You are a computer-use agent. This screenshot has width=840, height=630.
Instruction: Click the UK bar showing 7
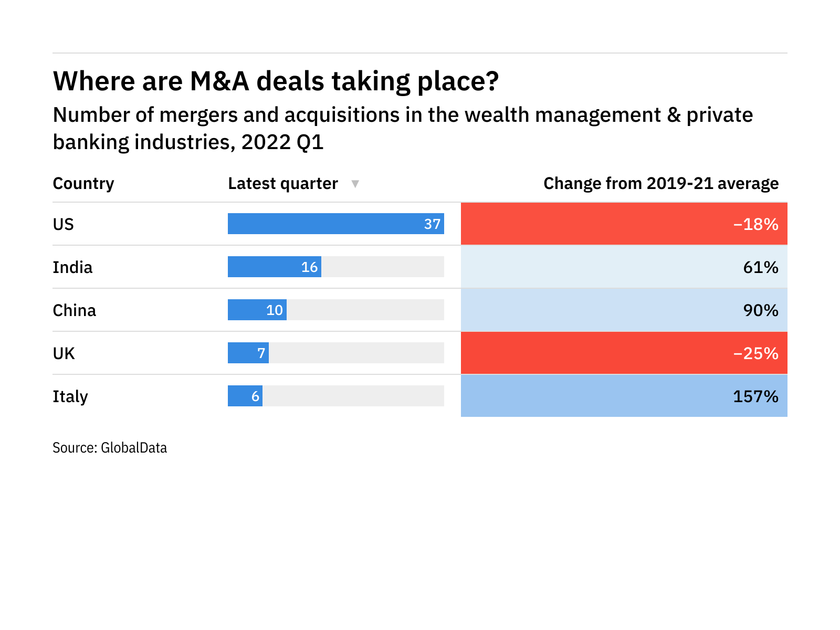point(248,353)
